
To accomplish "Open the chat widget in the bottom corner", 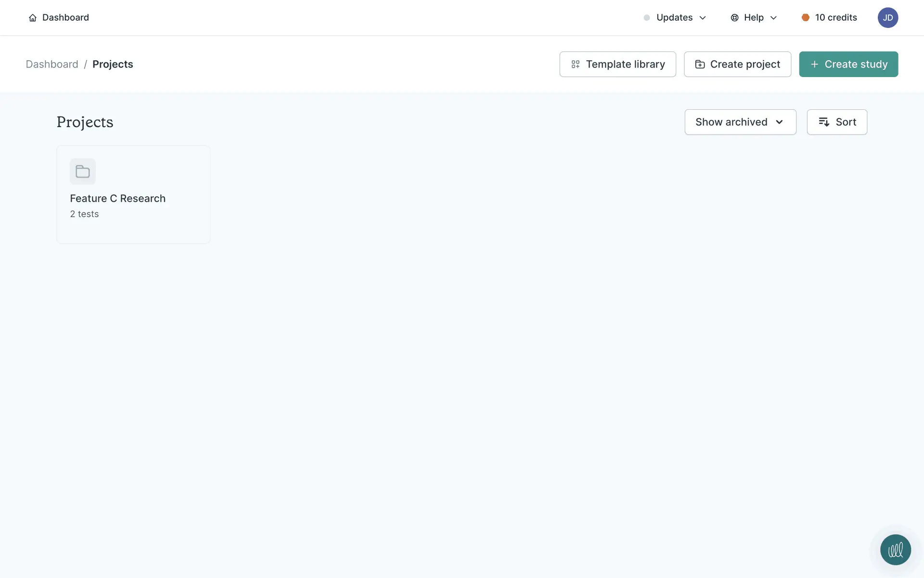I will click(x=895, y=550).
